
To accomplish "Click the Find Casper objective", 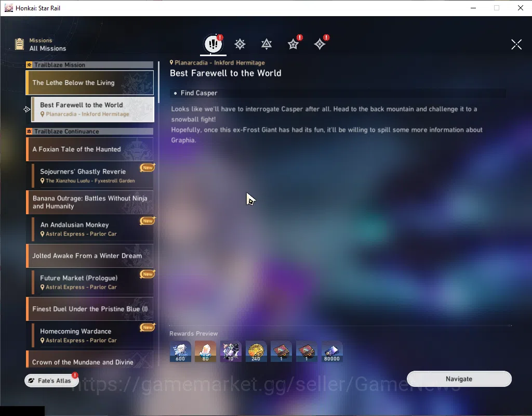I will coord(338,93).
